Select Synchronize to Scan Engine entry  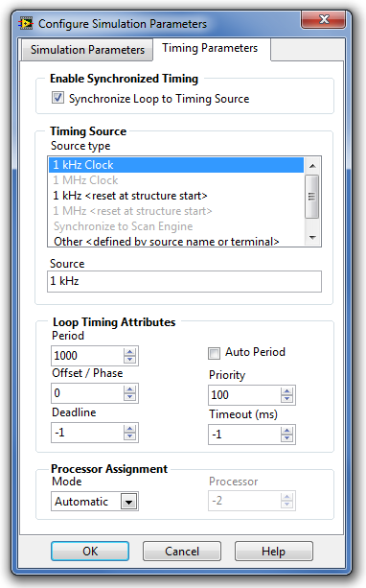[x=176, y=226]
